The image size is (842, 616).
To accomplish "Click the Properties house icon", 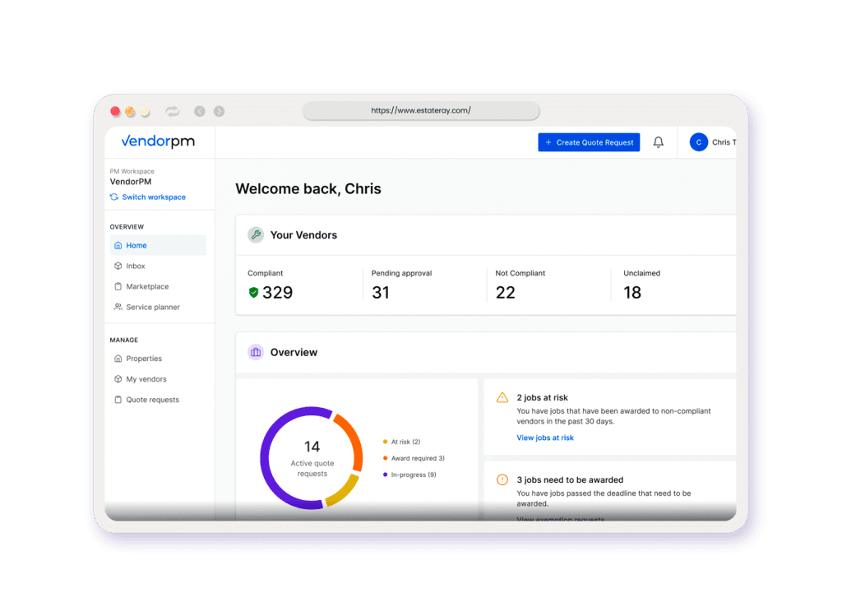I will [118, 359].
